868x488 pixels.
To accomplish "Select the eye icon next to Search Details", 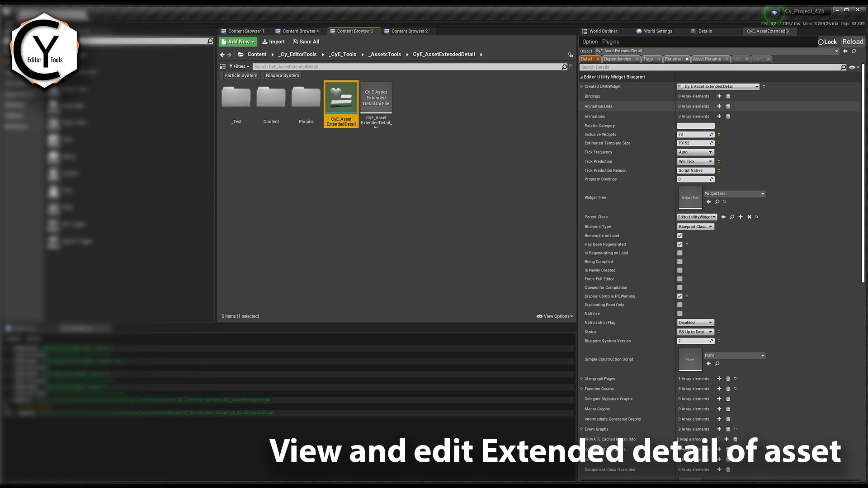I will pos(852,67).
